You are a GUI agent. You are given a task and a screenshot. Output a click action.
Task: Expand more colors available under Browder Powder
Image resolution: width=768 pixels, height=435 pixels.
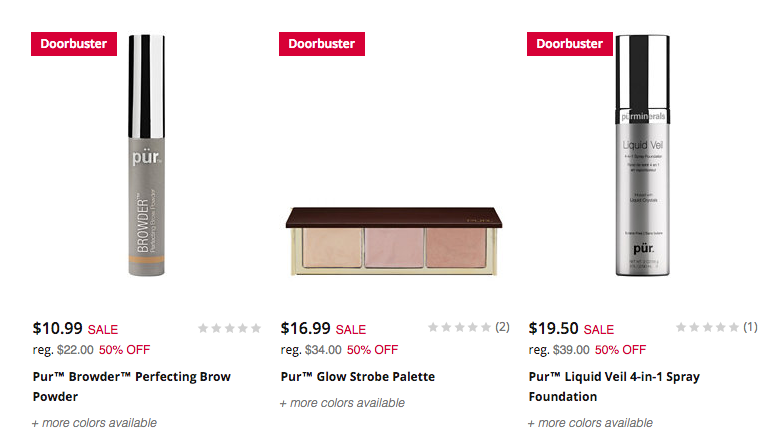[94, 423]
